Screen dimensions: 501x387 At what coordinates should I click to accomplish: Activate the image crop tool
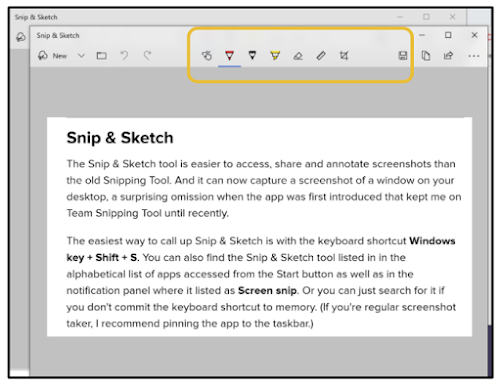[x=344, y=55]
